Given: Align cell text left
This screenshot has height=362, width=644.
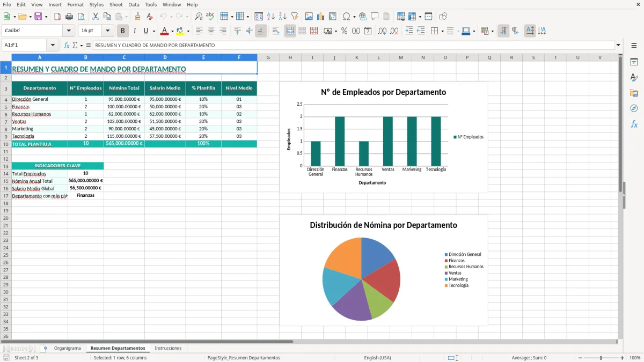Looking at the screenshot, I should pyautogui.click(x=200, y=31).
